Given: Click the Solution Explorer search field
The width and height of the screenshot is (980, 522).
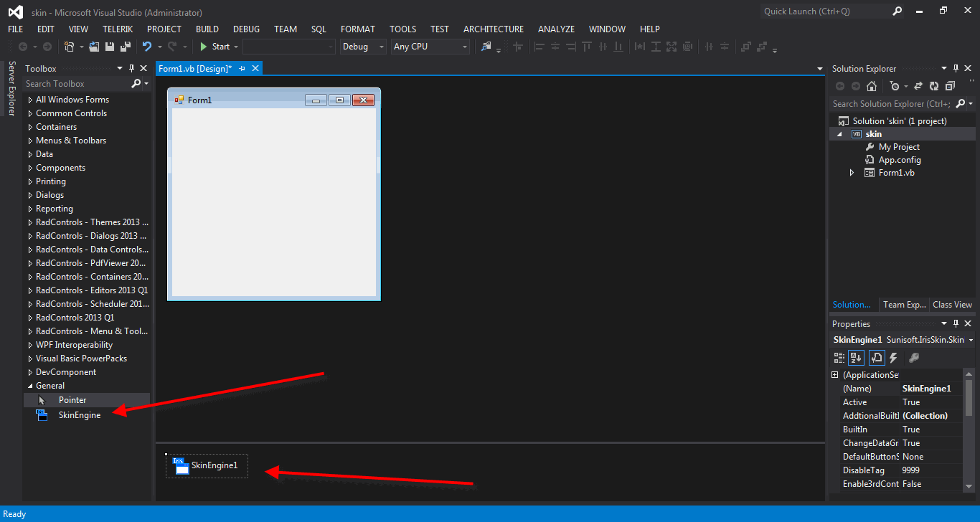Looking at the screenshot, I should (892, 104).
